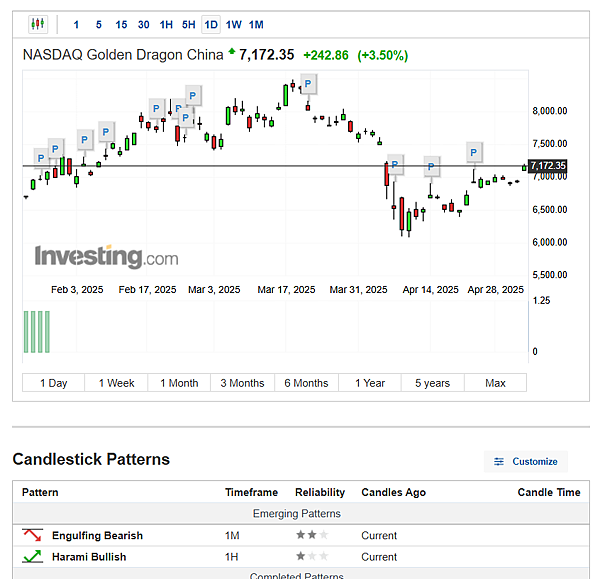This screenshot has height=579, width=600.
Task: Select the 1D interval
Action: 211,25
